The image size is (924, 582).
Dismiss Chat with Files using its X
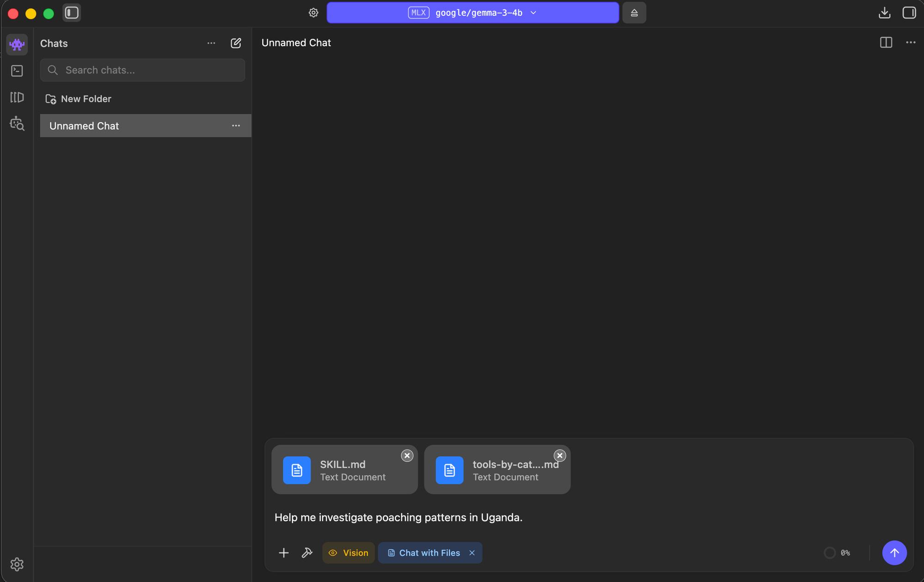click(472, 553)
